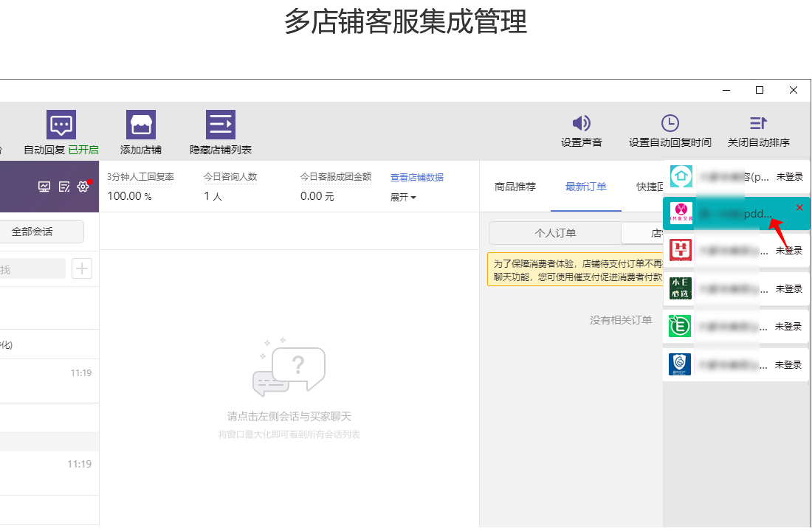Open the 查看店铺数据 link

(417, 177)
